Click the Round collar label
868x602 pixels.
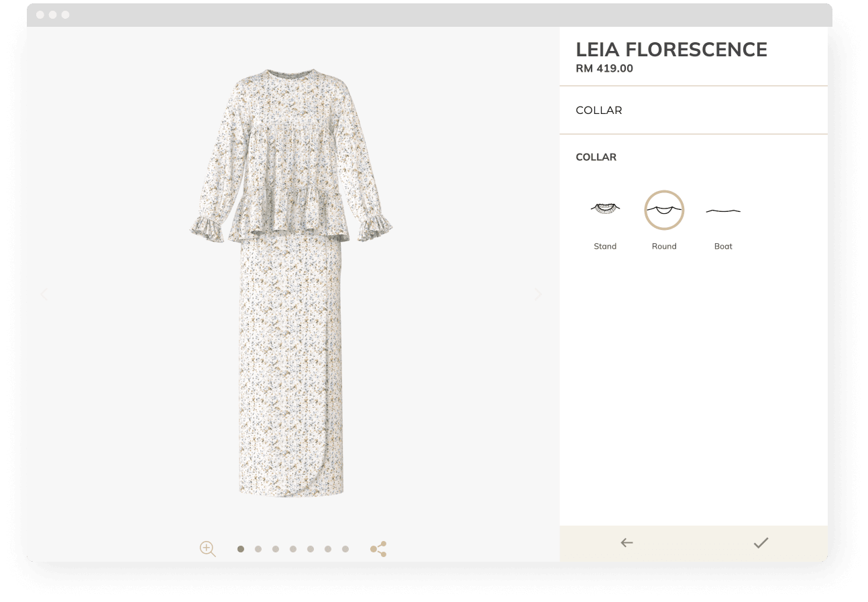click(x=664, y=247)
